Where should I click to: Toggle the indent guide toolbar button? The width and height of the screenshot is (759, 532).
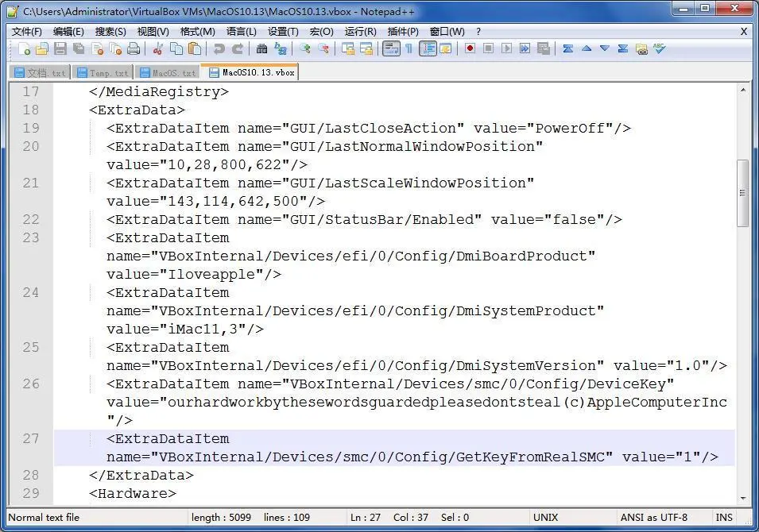click(x=428, y=49)
